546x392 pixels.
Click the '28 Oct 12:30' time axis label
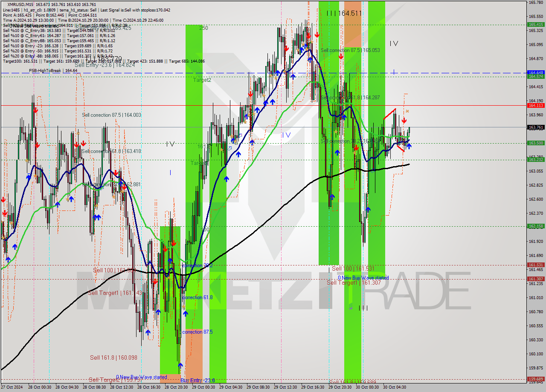pos(122,387)
